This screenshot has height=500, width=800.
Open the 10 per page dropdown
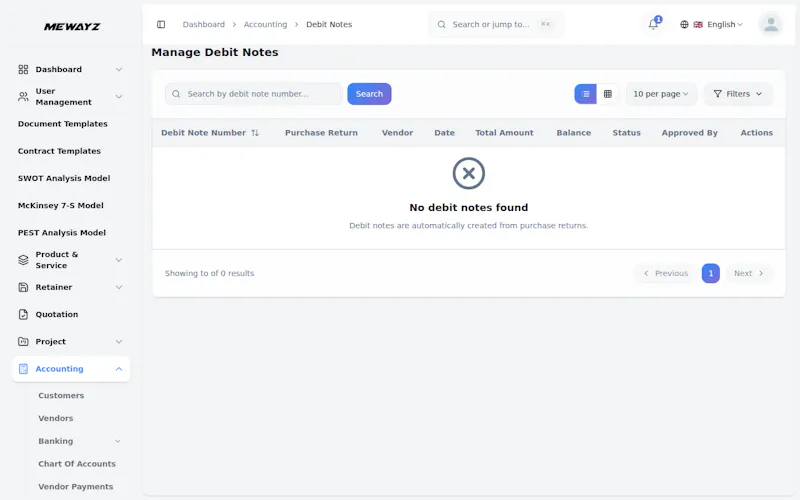tap(661, 94)
